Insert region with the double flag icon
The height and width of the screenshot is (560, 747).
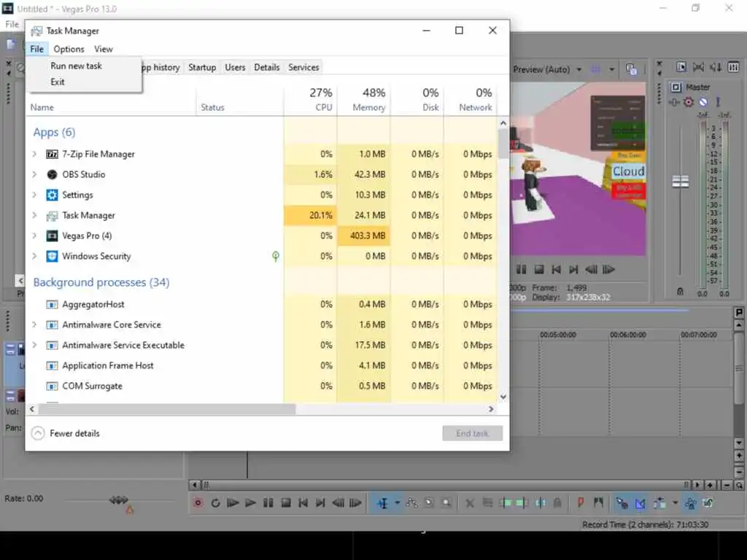[x=598, y=502]
